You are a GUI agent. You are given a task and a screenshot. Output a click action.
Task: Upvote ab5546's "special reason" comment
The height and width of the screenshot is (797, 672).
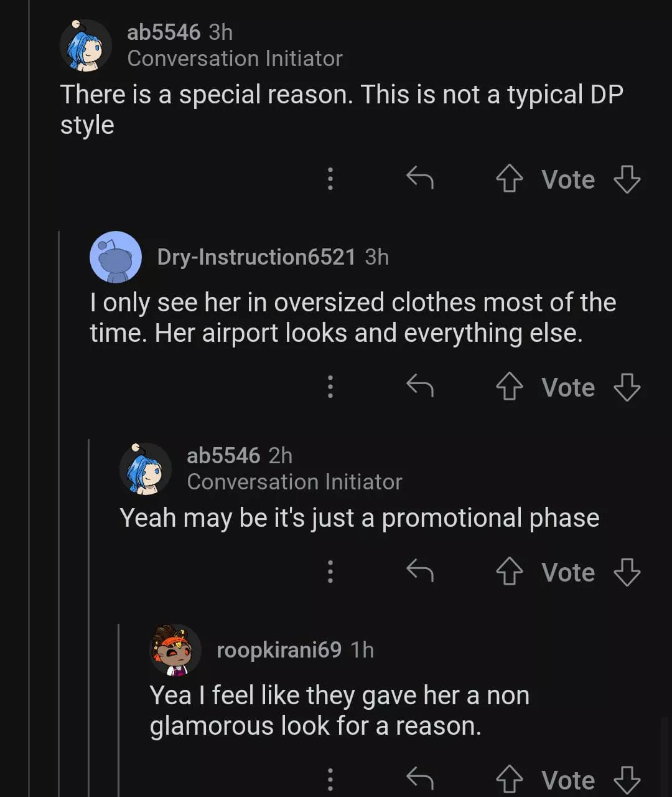(x=509, y=179)
